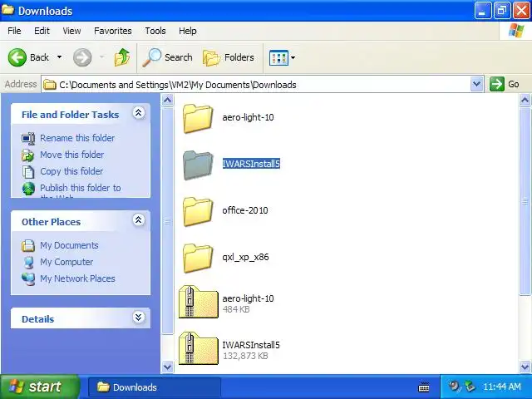This screenshot has height=399, width=532.
Task: Open the Help menu
Action: pos(187,31)
